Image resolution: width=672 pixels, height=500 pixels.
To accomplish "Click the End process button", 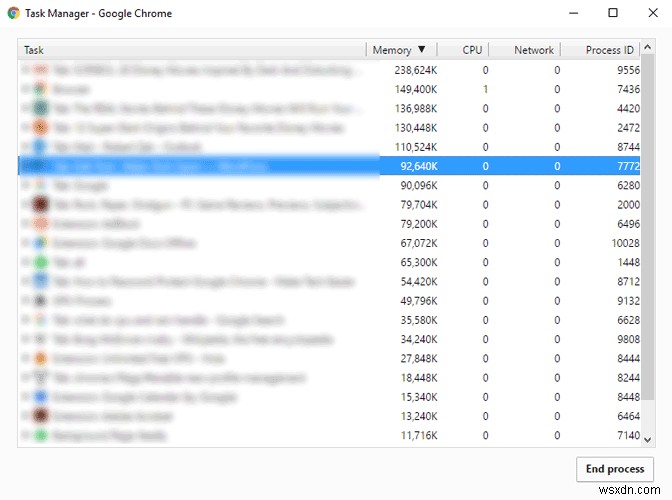I will (x=615, y=469).
